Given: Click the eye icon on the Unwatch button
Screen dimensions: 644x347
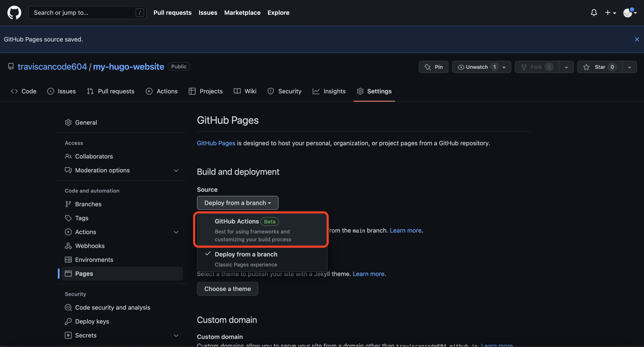Looking at the screenshot, I should [x=461, y=67].
